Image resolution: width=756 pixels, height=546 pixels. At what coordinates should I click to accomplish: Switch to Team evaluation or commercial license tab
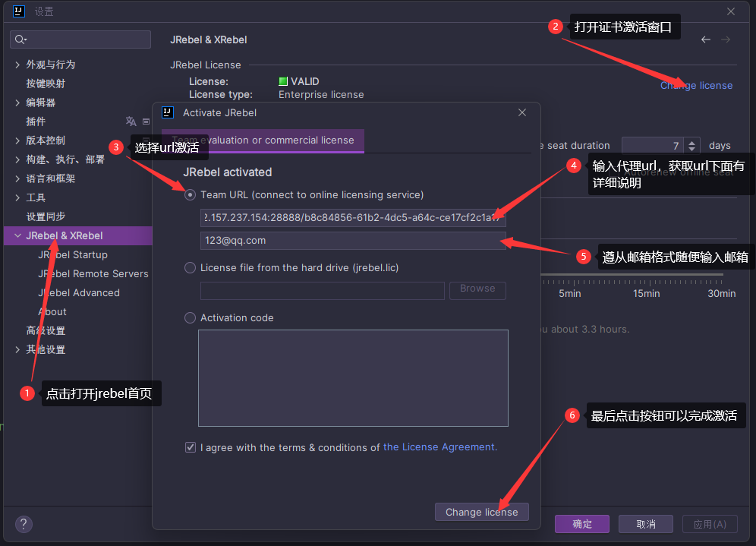point(263,140)
